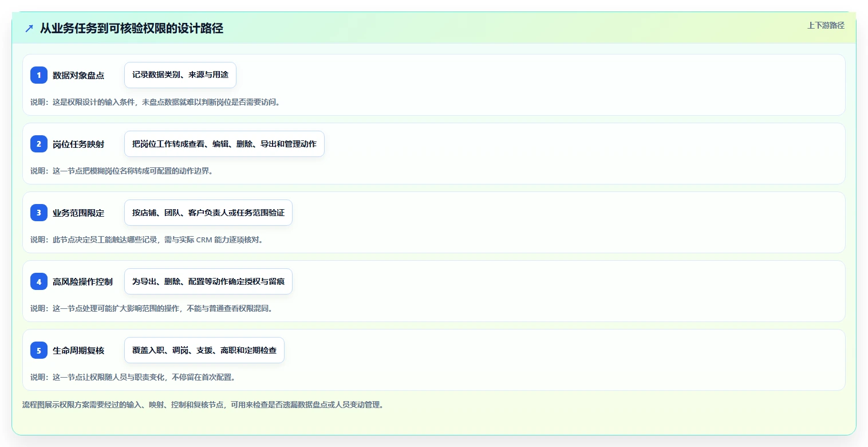Click the note starting 这是权限设计的输入条件
The height and width of the screenshot is (447, 868).
(x=155, y=102)
